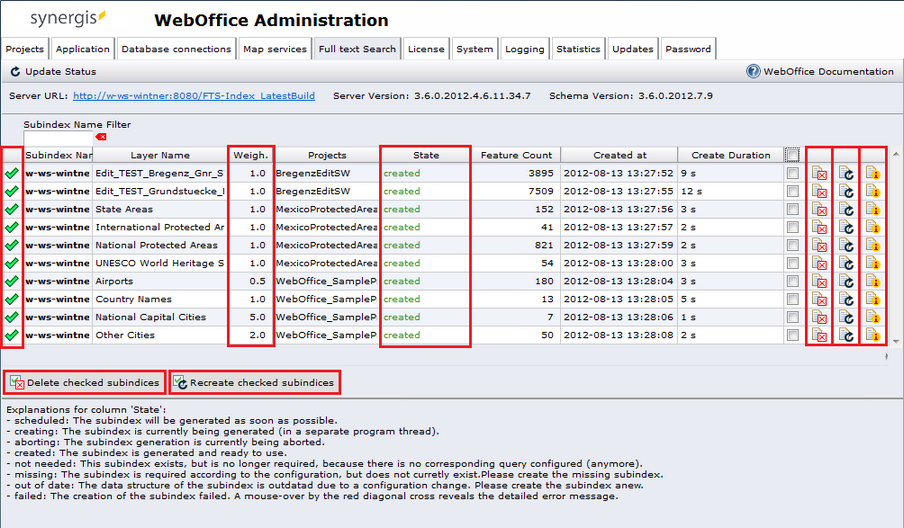Click Update Status button
904x528 pixels.
(53, 71)
